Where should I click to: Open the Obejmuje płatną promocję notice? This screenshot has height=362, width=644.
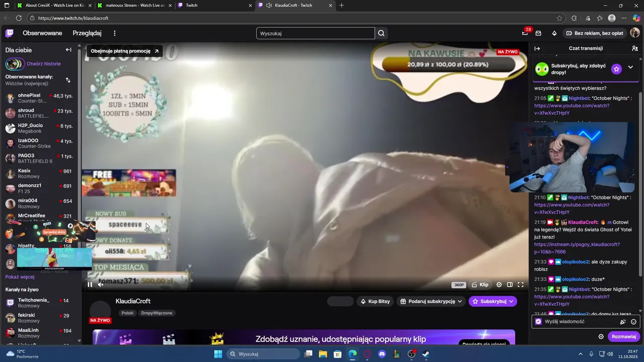pyautogui.click(x=125, y=51)
